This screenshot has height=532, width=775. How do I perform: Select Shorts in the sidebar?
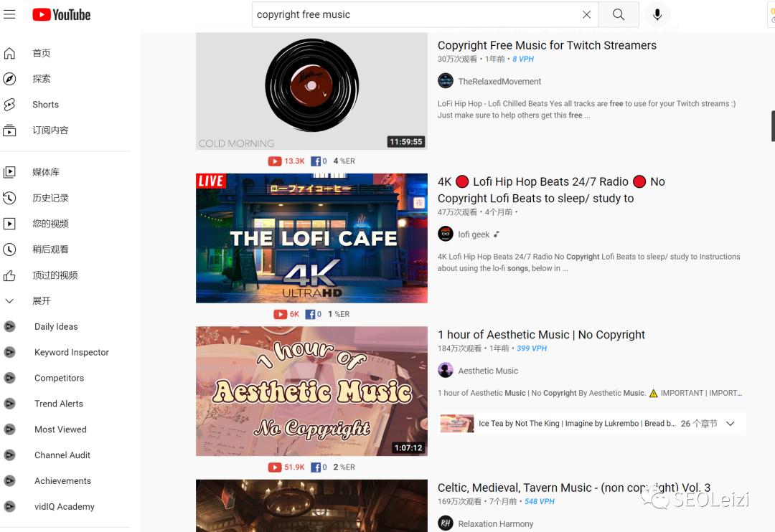pos(45,104)
